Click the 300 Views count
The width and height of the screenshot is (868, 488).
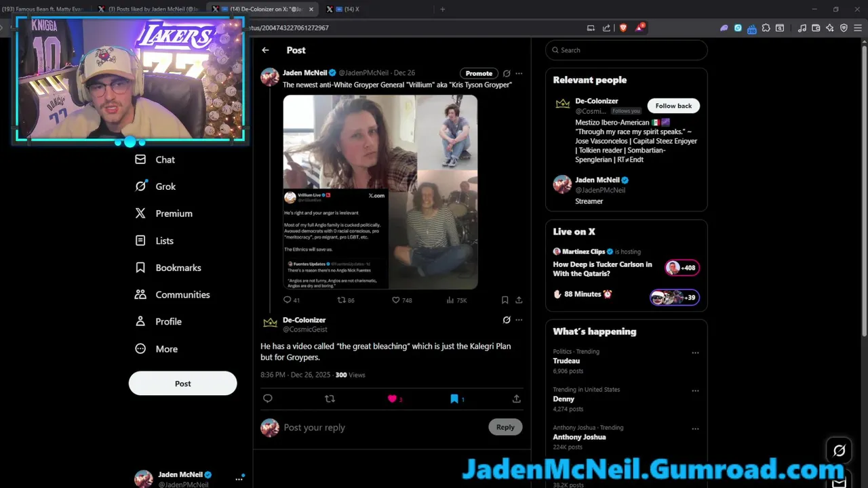tap(350, 375)
